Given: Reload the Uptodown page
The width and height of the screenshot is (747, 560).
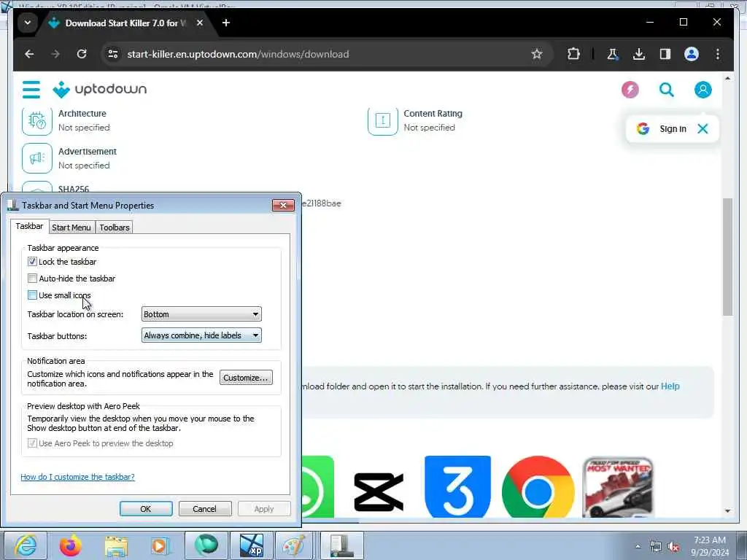Looking at the screenshot, I should click(x=82, y=54).
